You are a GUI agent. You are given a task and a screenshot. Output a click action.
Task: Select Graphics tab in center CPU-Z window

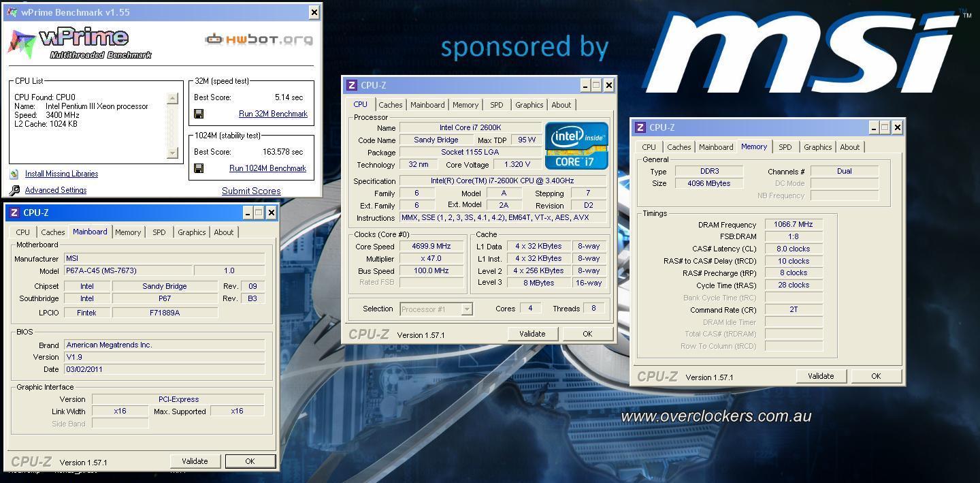[x=529, y=105]
